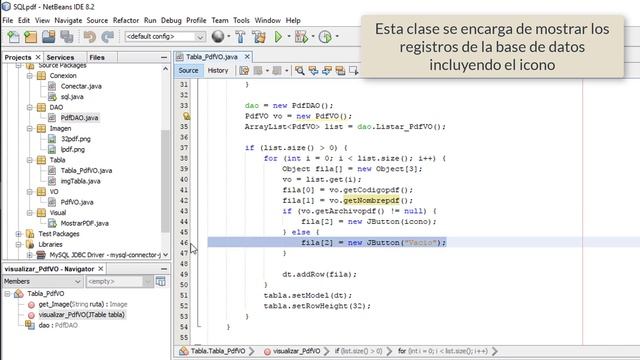Select Conectar.java in the Projects tree
640x360 pixels.
[x=81, y=86]
